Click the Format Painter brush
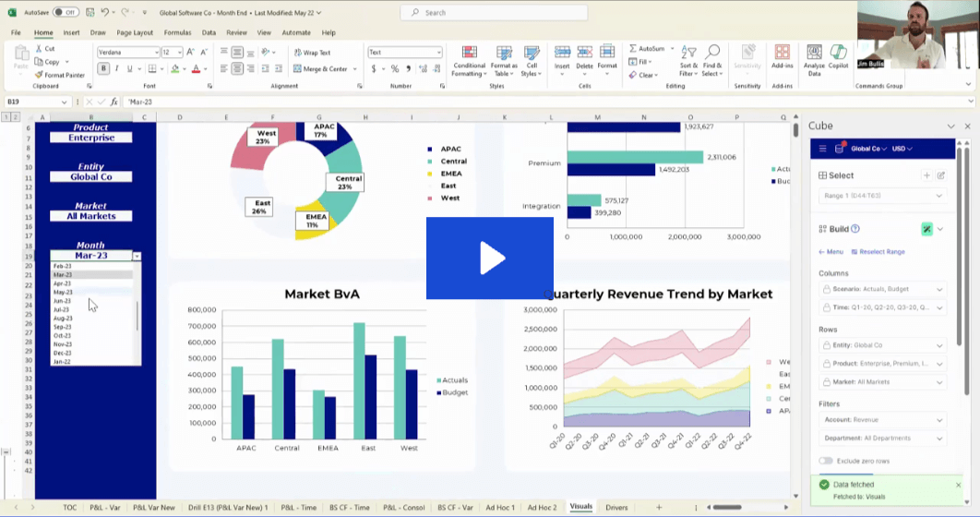Viewport: 980px width, 517px height. point(39,75)
